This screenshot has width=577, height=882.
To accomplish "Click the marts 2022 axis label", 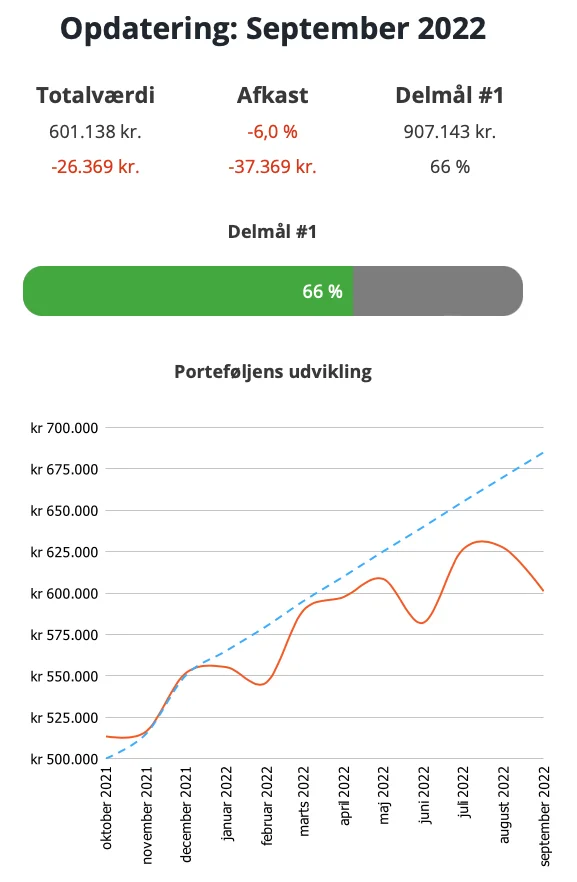I will (x=304, y=801).
